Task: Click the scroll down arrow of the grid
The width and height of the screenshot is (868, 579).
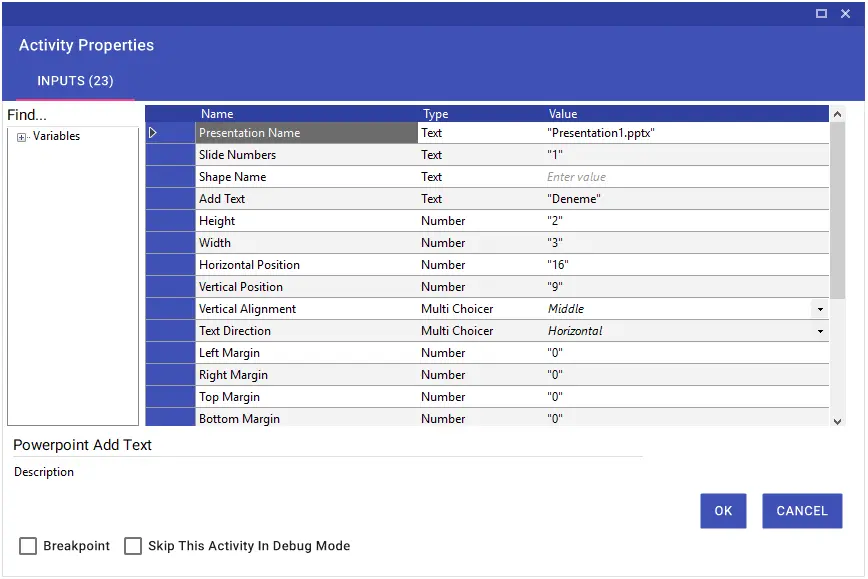Action: coord(837,421)
